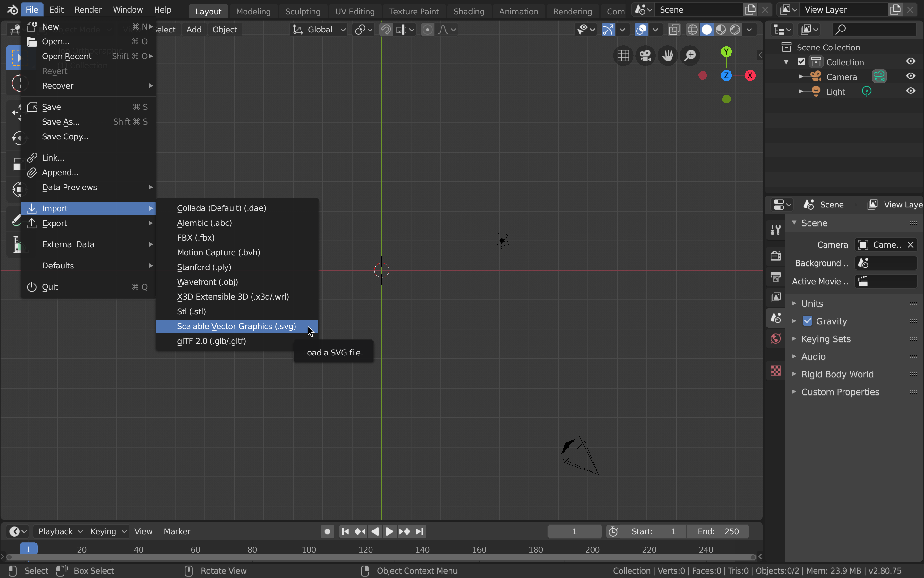The height and width of the screenshot is (578, 924).
Task: Click the green Y axis gizmo
Action: [726, 52]
